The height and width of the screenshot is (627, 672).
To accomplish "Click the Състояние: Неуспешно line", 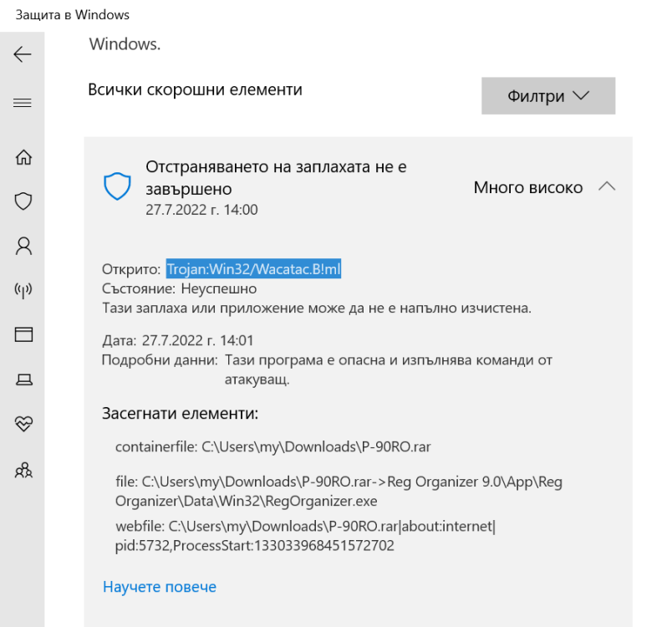I will 179,288.
